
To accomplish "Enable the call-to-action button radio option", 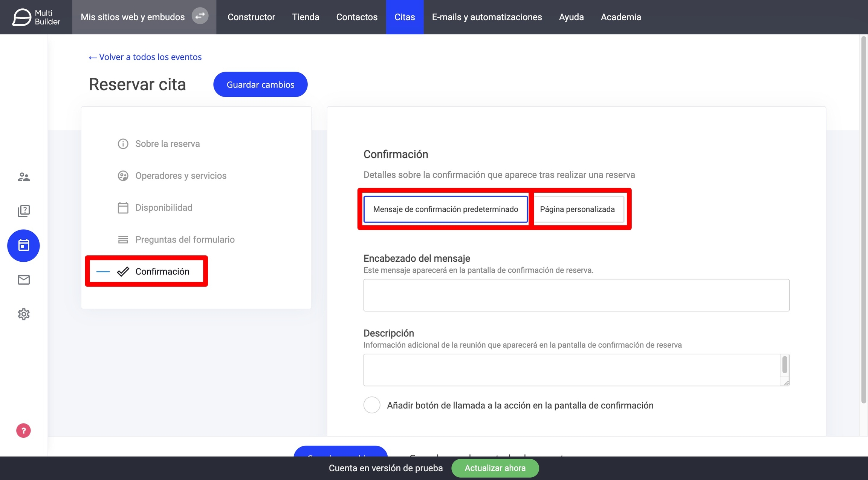I will [372, 405].
